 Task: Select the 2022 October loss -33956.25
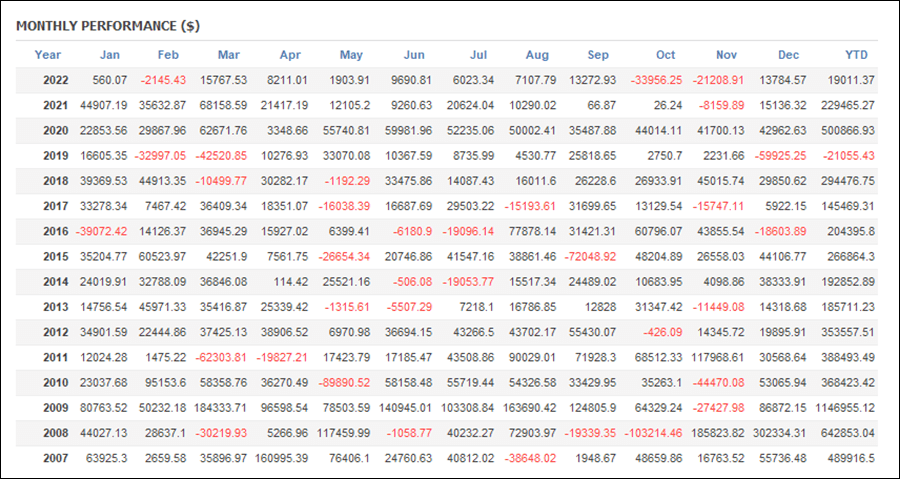pos(656,80)
